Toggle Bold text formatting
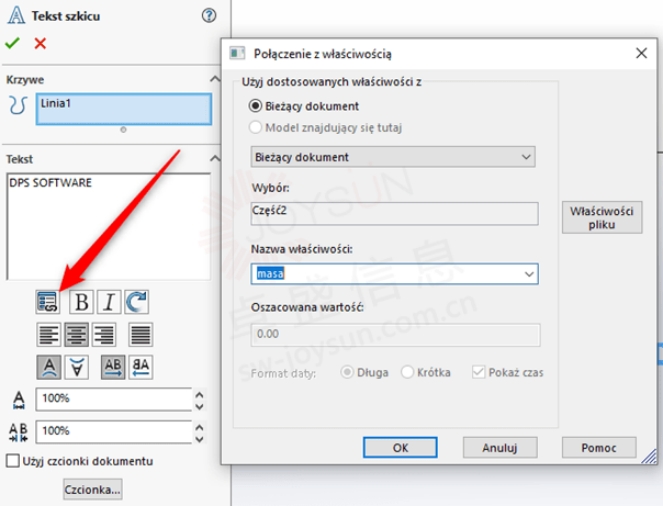The height and width of the screenshot is (506, 663). pos(81,302)
